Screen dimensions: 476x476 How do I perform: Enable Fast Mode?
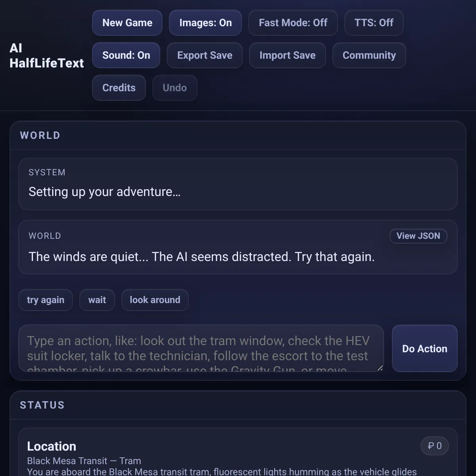[293, 23]
